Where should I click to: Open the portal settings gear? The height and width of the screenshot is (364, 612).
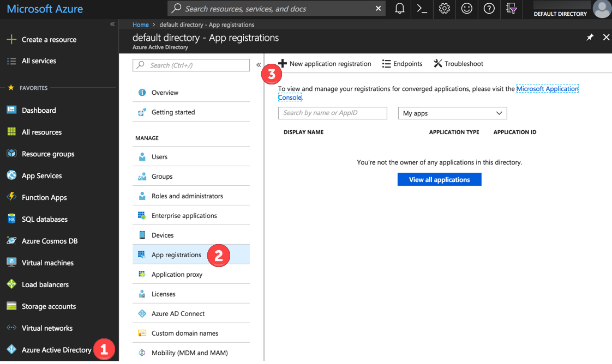click(444, 9)
